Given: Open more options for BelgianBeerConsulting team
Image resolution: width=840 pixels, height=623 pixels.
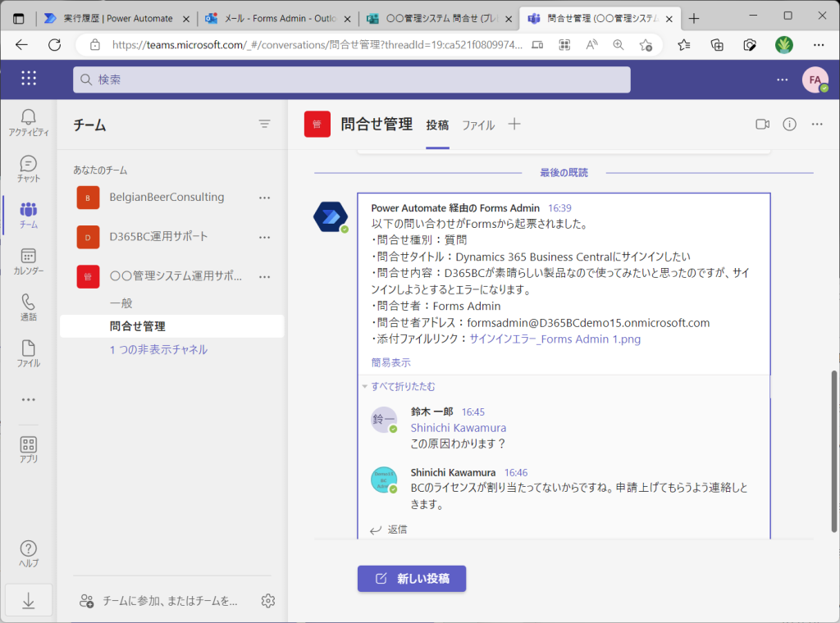Looking at the screenshot, I should point(264,198).
